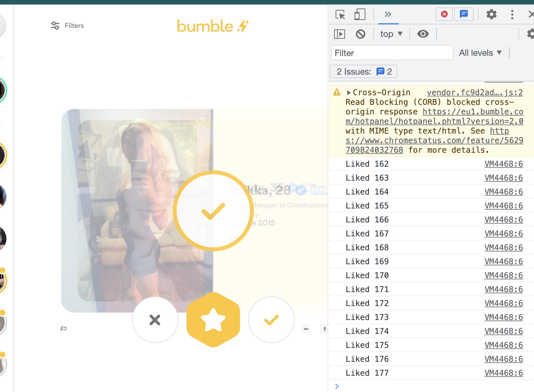The width and height of the screenshot is (534, 392).
Task: Click the yellow star SuperSwipe button
Action: 213,320
